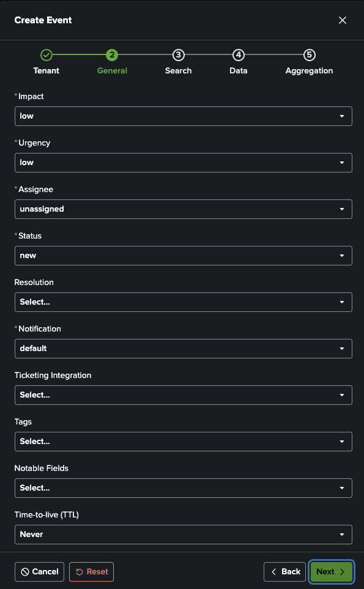This screenshot has width=364, height=589.
Task: Click the undo arrow icon on Reset
Action: pos(79,571)
